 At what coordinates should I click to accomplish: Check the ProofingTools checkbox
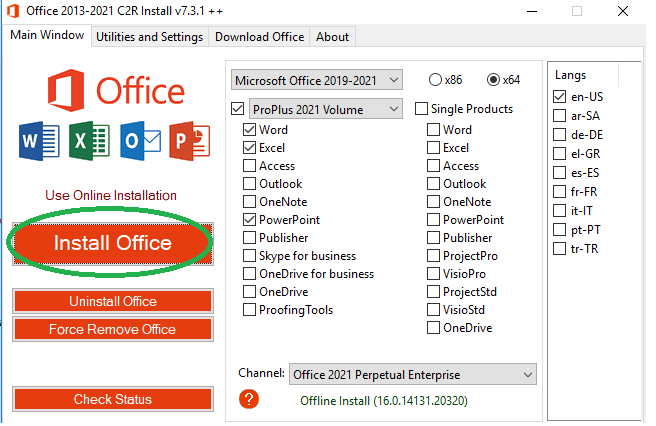point(249,310)
